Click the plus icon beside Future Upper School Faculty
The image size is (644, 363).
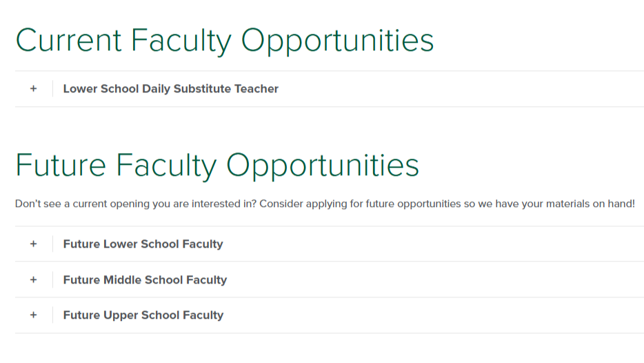coord(33,315)
